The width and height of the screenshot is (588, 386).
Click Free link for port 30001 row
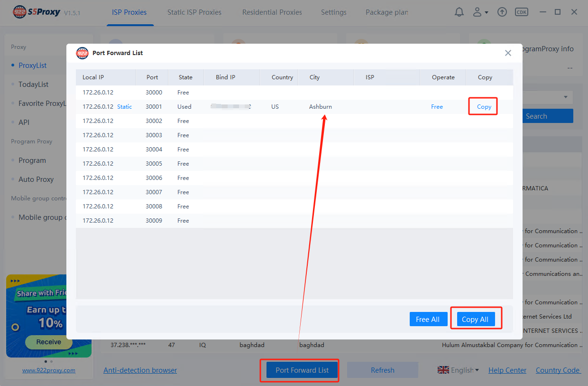tap(437, 107)
